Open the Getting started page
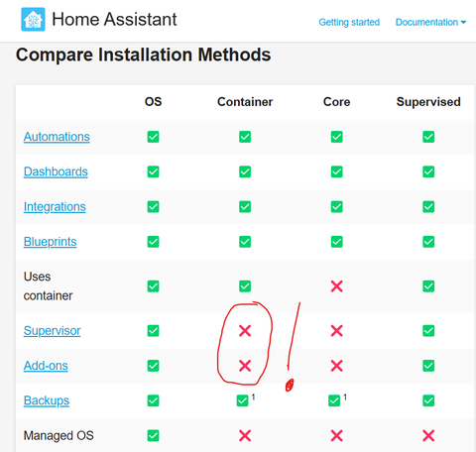The image size is (476, 452). click(x=349, y=22)
